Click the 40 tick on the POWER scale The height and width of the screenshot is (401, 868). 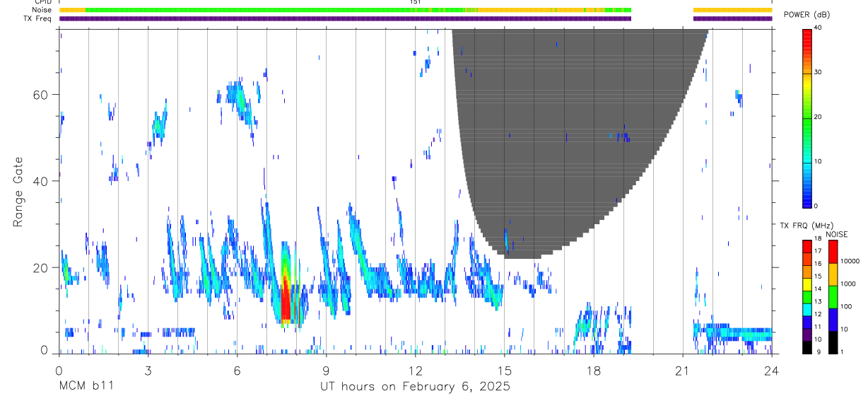(x=819, y=28)
